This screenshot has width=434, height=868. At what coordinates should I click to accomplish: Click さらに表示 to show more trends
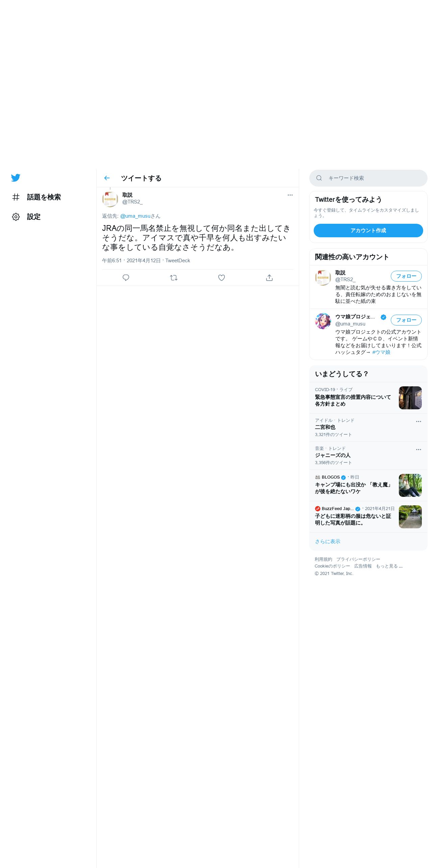pyautogui.click(x=328, y=541)
